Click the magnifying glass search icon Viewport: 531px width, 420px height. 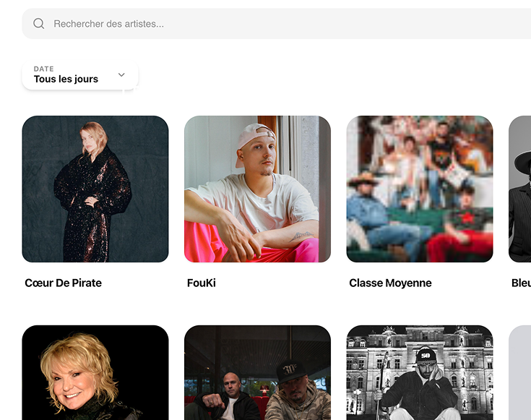coord(38,23)
